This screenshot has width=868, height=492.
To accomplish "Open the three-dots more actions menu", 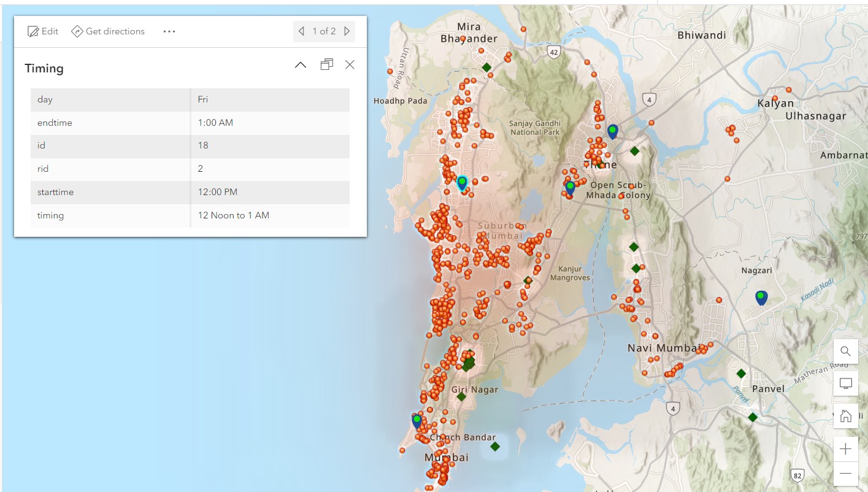I will 169,31.
